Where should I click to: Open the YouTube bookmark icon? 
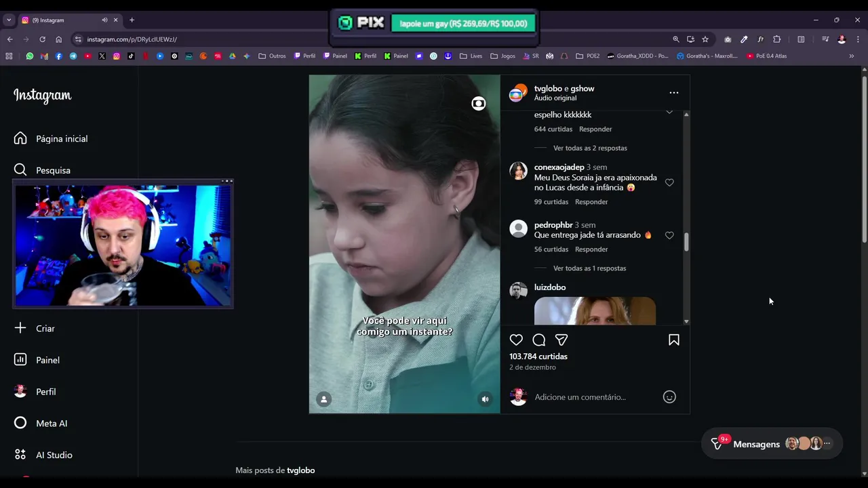coord(87,56)
